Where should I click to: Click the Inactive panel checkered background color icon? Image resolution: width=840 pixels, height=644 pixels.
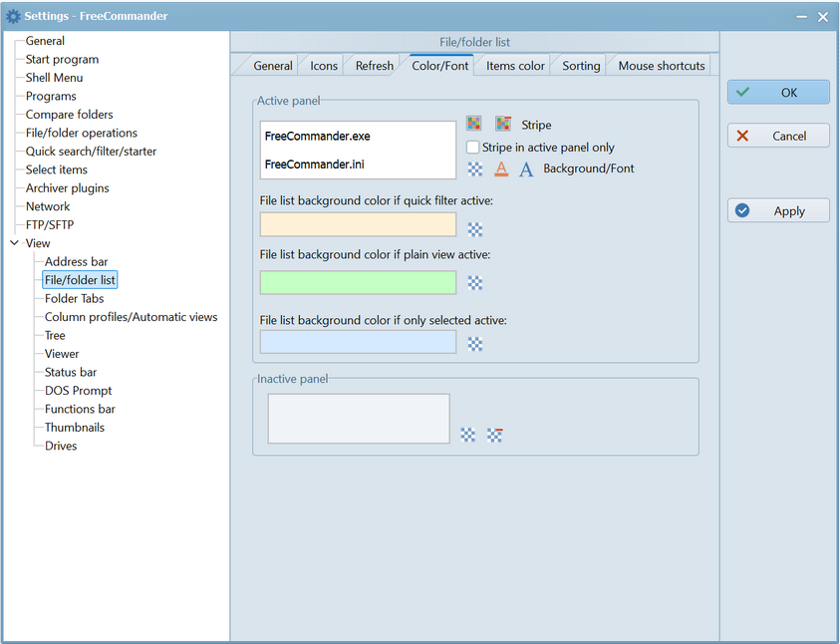468,435
